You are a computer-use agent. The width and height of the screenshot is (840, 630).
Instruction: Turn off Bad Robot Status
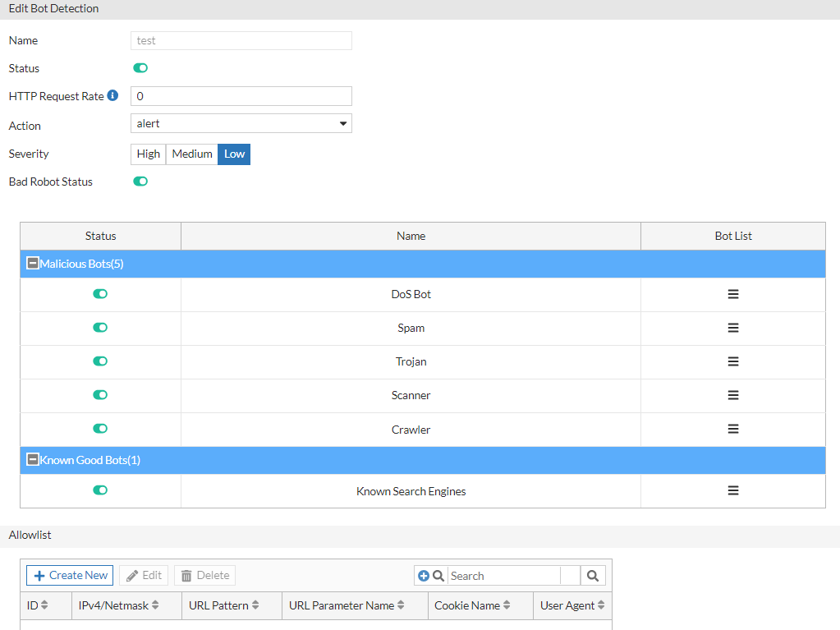(140, 181)
